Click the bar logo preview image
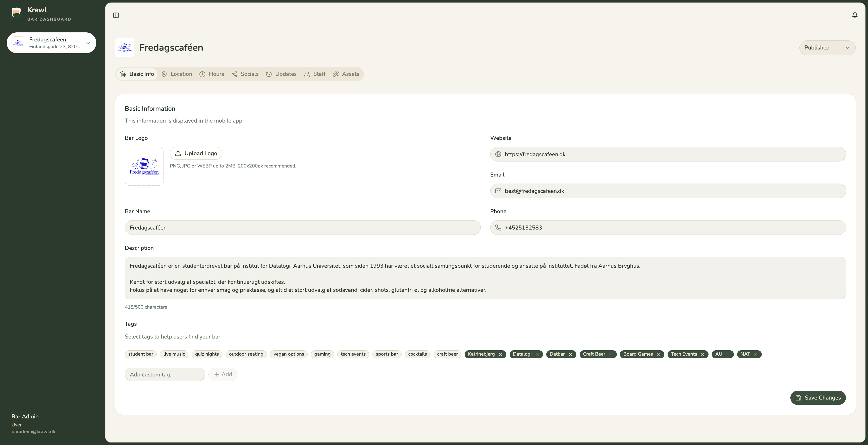868x445 pixels. tap(144, 166)
